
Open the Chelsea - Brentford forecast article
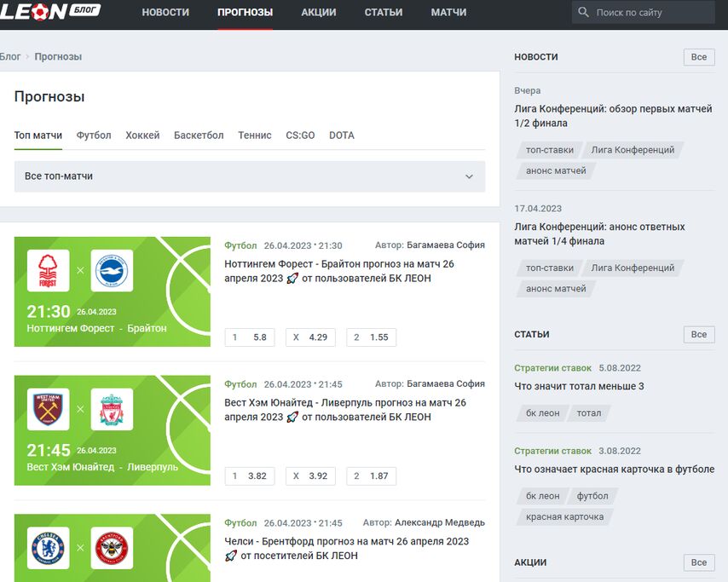coord(347,549)
